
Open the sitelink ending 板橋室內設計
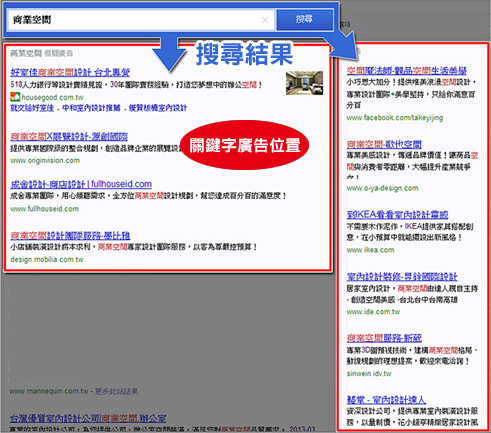click(x=158, y=108)
